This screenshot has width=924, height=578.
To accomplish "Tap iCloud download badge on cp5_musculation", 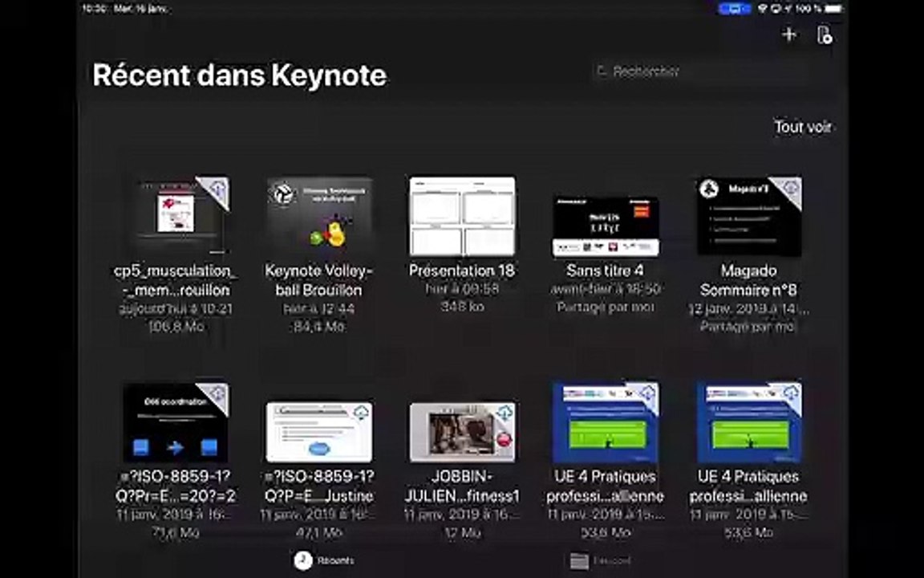I will (x=217, y=189).
